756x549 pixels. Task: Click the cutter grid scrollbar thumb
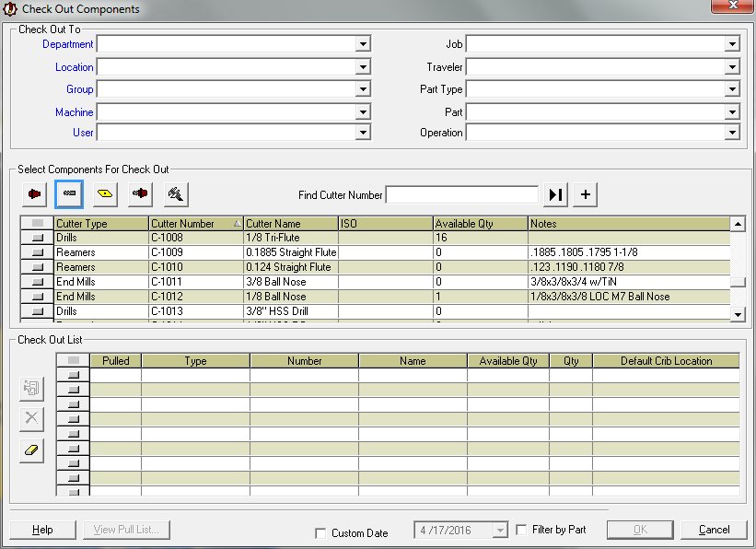[x=738, y=282]
